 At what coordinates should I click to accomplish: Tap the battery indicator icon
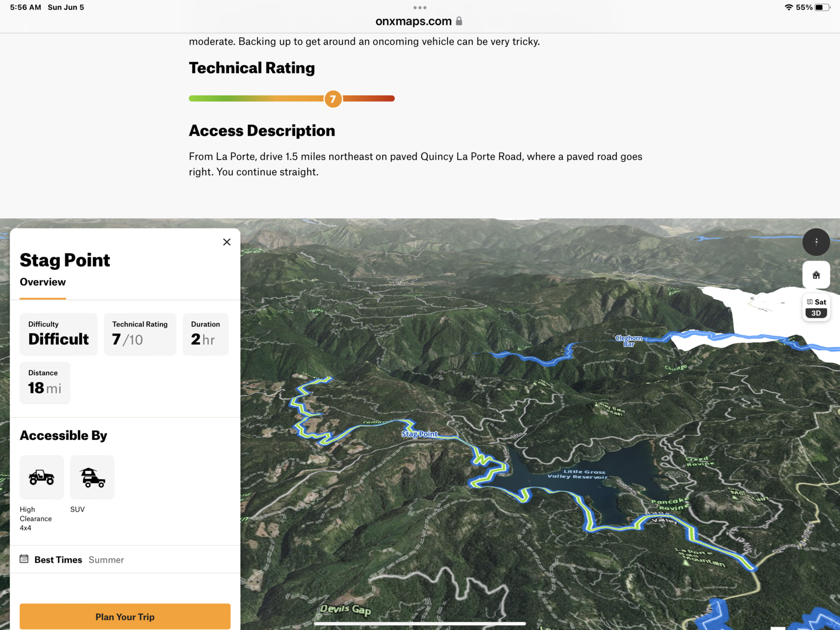coord(822,7)
